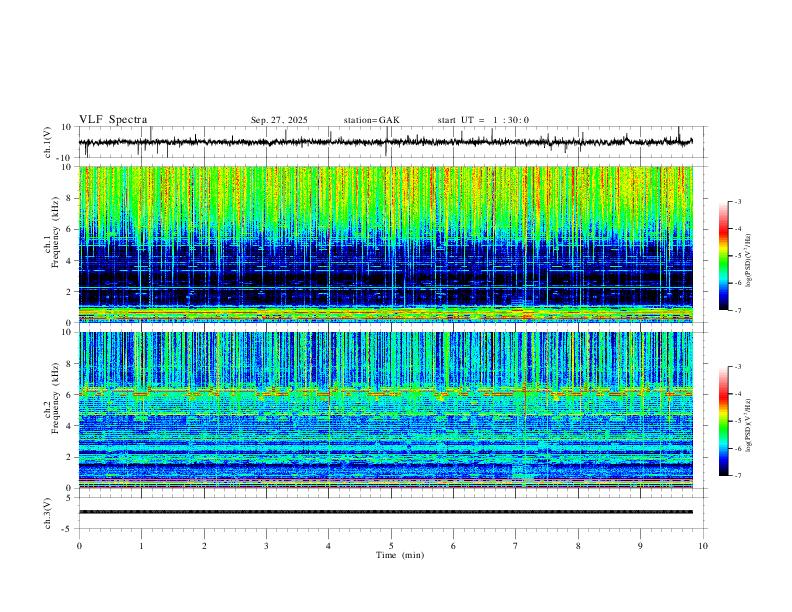Click time axis tick label "9"
Viewport: 792px width, 612px height.
[640, 546]
